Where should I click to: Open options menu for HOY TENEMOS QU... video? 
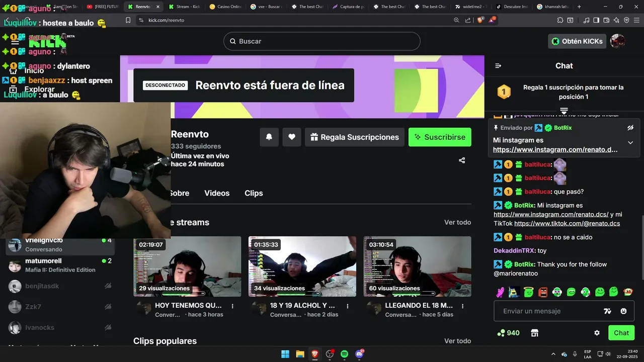click(x=232, y=306)
